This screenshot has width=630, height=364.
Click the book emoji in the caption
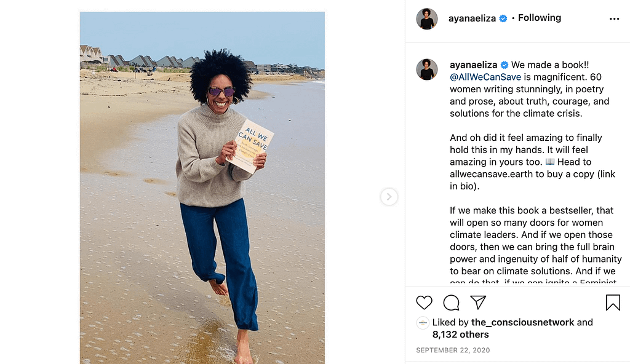pyautogui.click(x=549, y=162)
